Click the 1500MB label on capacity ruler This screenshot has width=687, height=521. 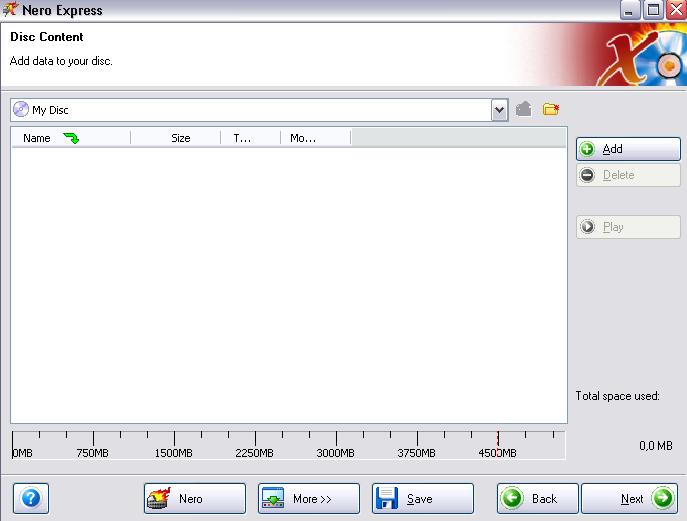pos(173,453)
